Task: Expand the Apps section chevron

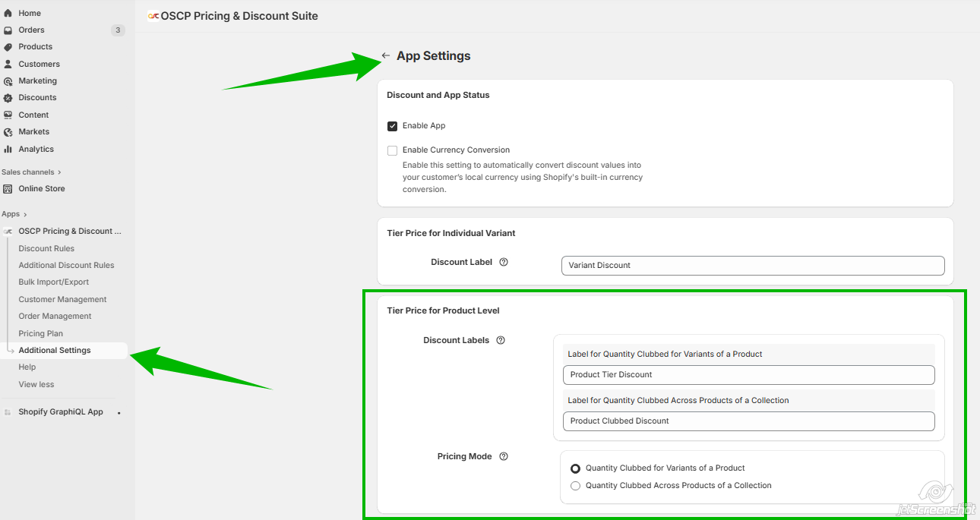Action: pos(25,215)
